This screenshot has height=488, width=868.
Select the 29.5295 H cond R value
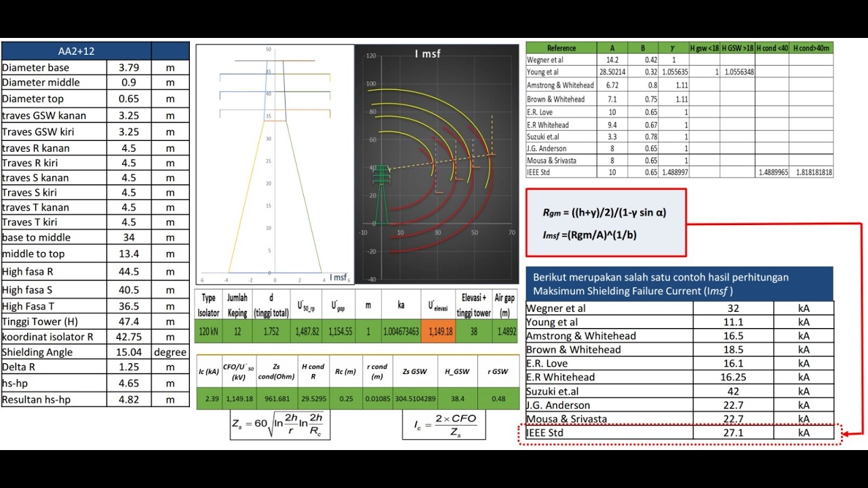(313, 398)
